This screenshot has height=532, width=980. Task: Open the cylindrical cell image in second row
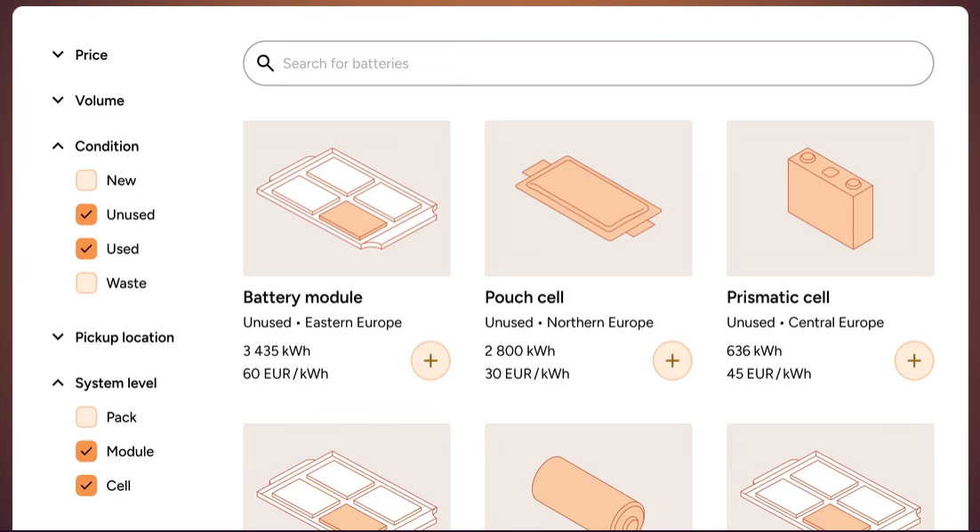(x=589, y=478)
